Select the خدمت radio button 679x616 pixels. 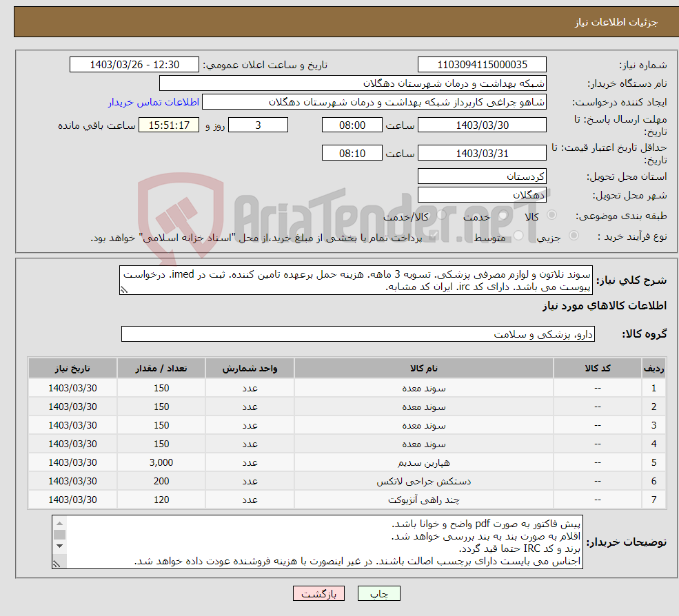pyautogui.click(x=503, y=215)
